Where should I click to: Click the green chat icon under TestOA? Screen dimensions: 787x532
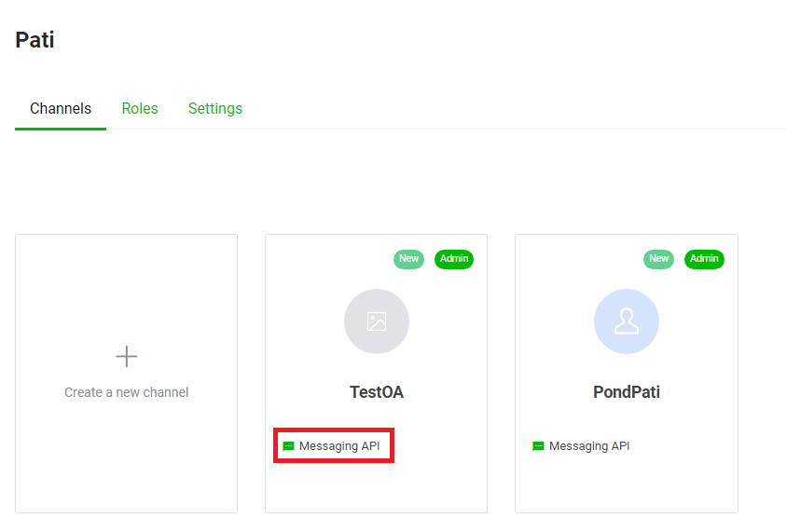[x=288, y=446]
